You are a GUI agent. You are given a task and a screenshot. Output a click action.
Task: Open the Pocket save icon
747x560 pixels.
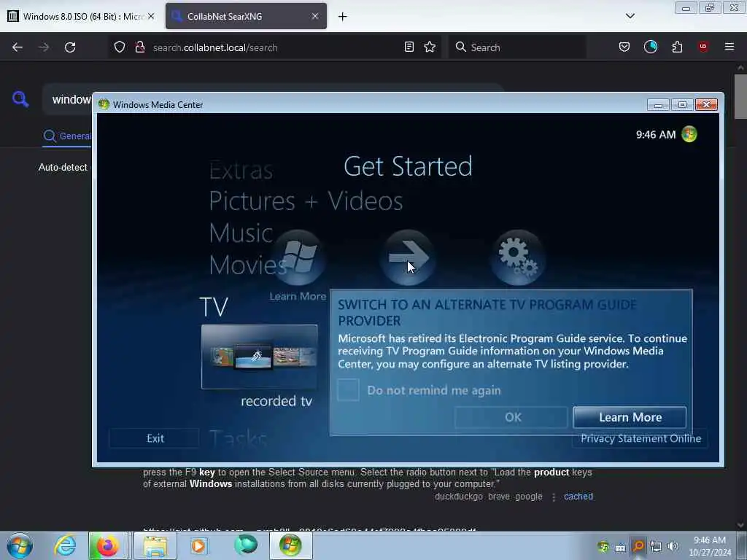624,47
